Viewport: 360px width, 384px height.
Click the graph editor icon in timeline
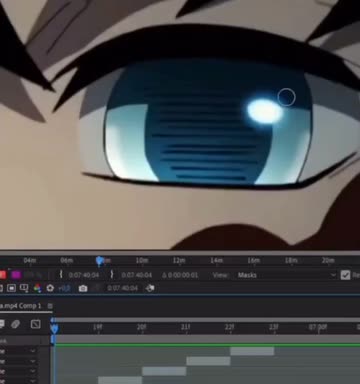click(x=35, y=324)
